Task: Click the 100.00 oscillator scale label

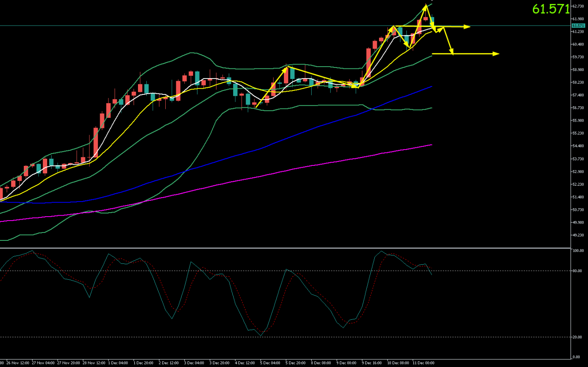Action: [x=578, y=251]
